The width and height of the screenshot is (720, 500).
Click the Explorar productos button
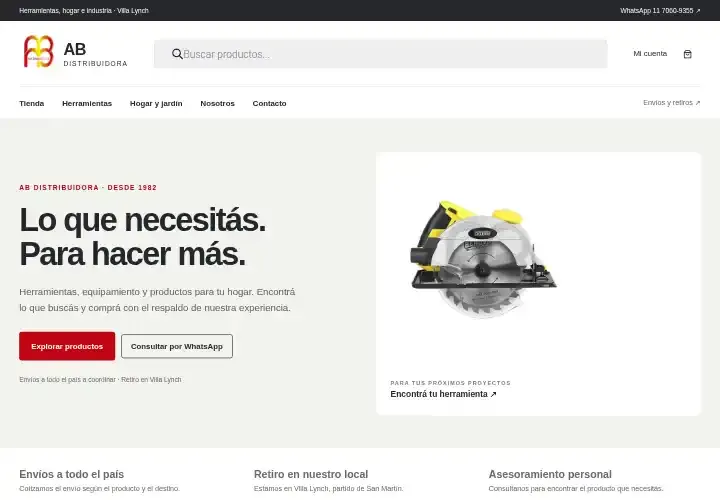[x=67, y=346]
